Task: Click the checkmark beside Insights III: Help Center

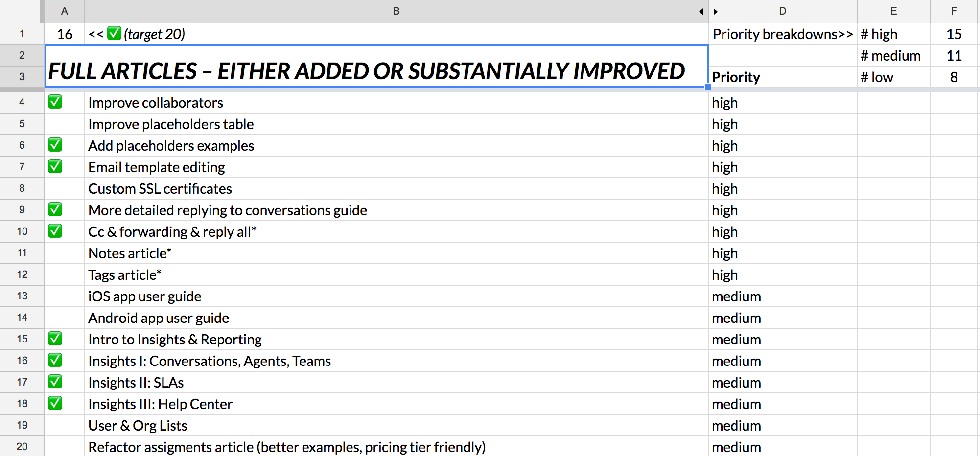Action: tap(55, 404)
